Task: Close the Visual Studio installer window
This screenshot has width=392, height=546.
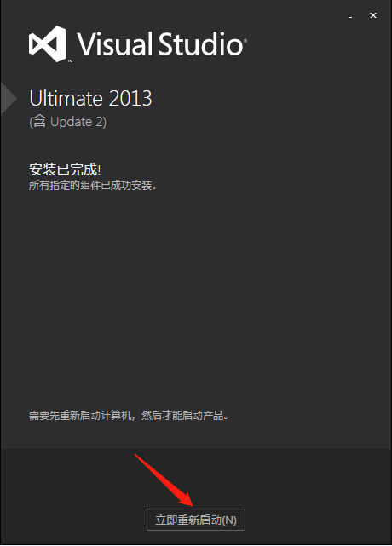Action: pos(373,15)
